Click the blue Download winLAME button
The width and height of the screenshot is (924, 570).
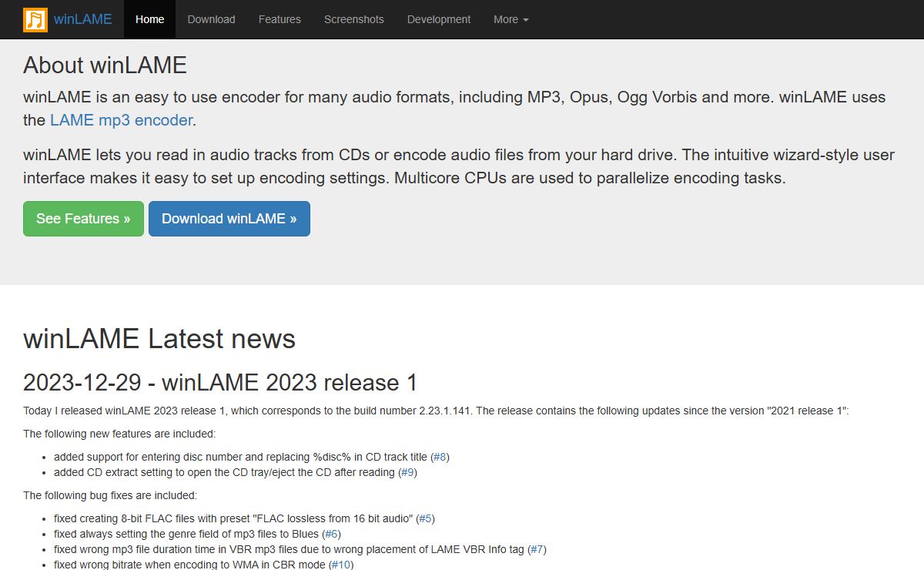[x=229, y=219]
